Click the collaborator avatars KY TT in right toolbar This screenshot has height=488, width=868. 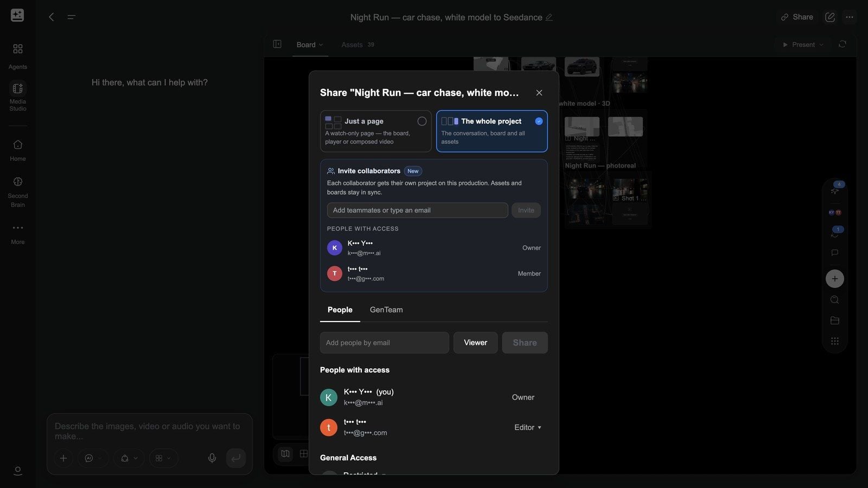(x=835, y=213)
